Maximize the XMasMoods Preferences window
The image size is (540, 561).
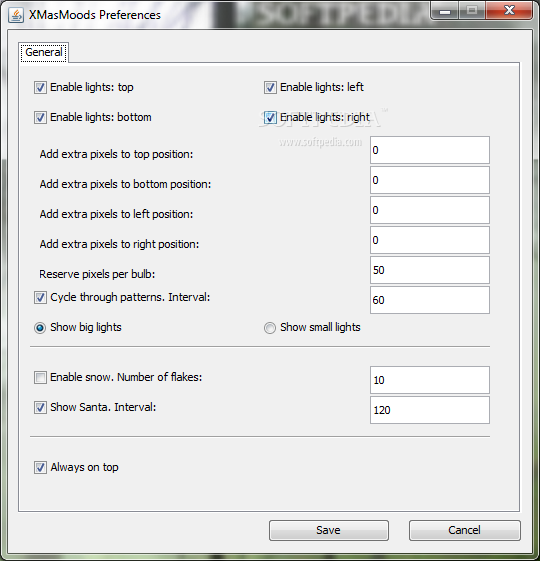[472, 11]
